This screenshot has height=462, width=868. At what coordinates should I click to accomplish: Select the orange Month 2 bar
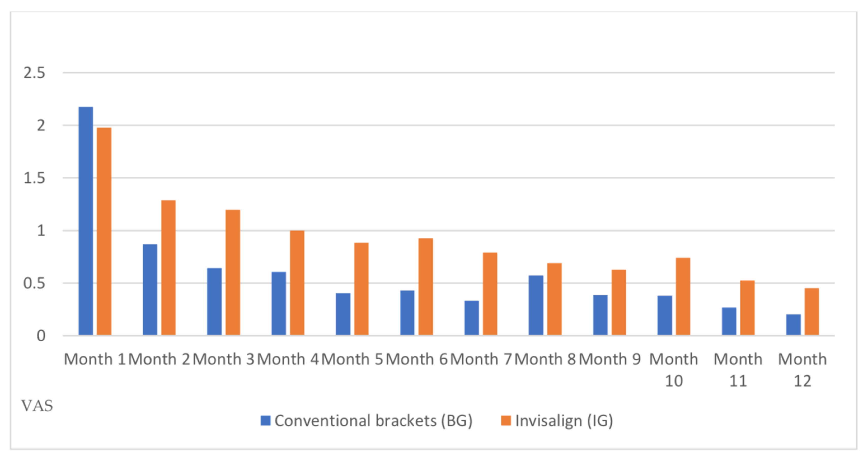coord(168,267)
